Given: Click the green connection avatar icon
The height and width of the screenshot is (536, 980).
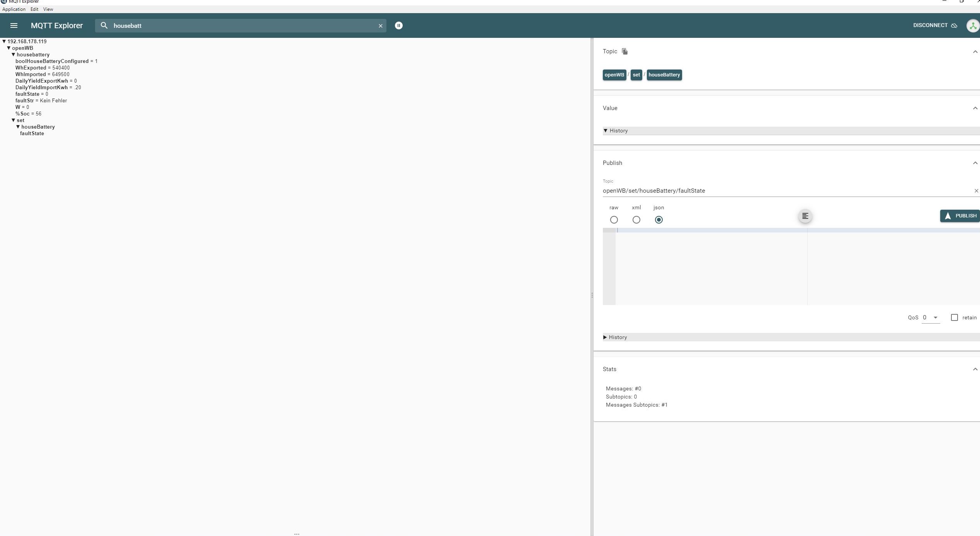Looking at the screenshot, I should pyautogui.click(x=972, y=26).
